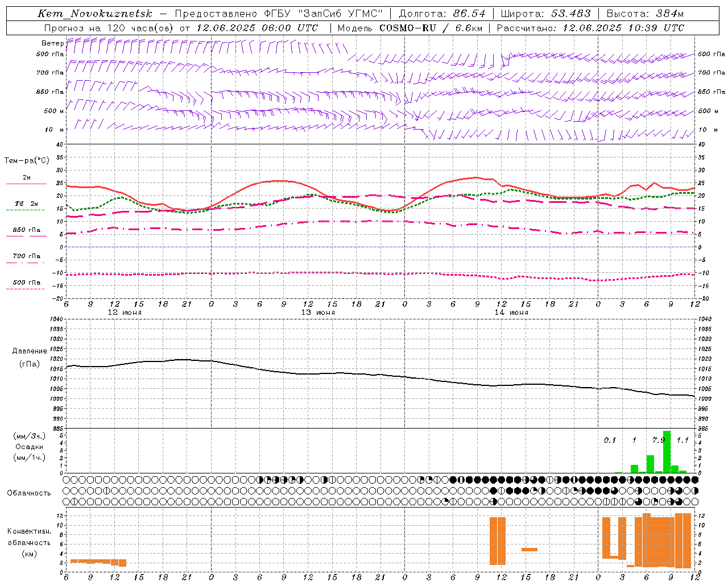
Task: Click the 13 июня date label
Action: 318,313
